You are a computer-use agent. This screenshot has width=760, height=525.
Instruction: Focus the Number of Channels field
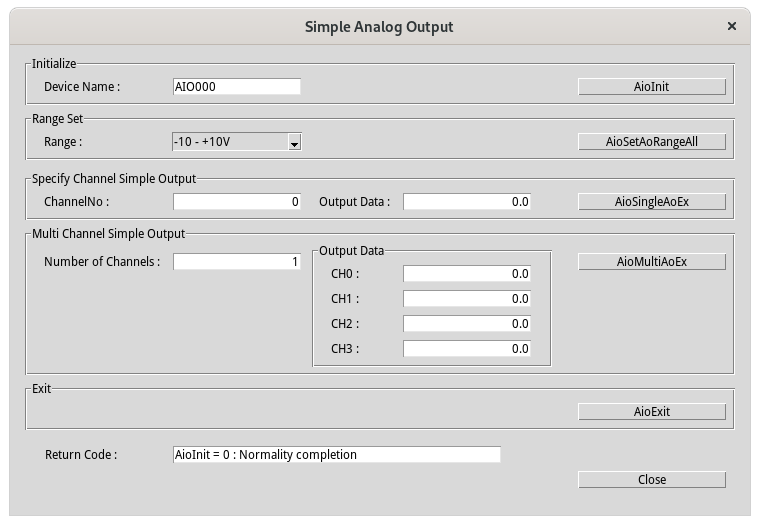pyautogui.click(x=236, y=262)
